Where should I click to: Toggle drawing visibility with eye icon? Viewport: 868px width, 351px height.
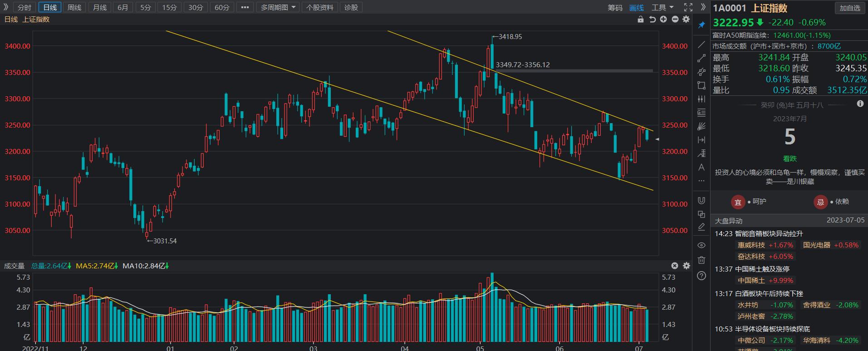(x=701, y=245)
